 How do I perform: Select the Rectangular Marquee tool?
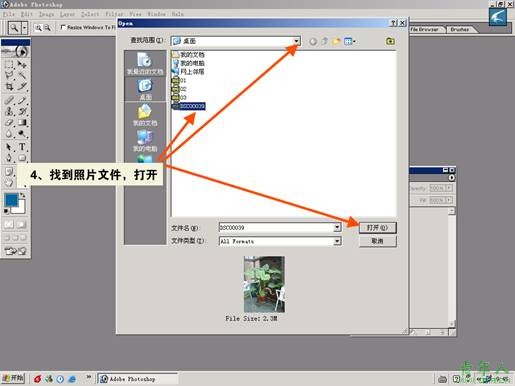(9, 64)
